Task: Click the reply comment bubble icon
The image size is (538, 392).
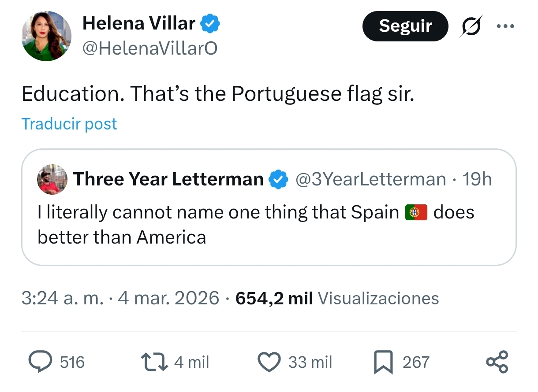Action: [41, 362]
